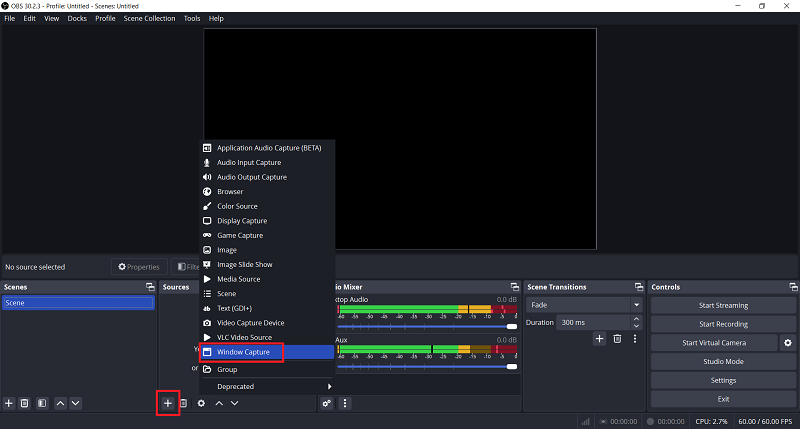
Task: Move source down with arrow icon
Action: [234, 403]
